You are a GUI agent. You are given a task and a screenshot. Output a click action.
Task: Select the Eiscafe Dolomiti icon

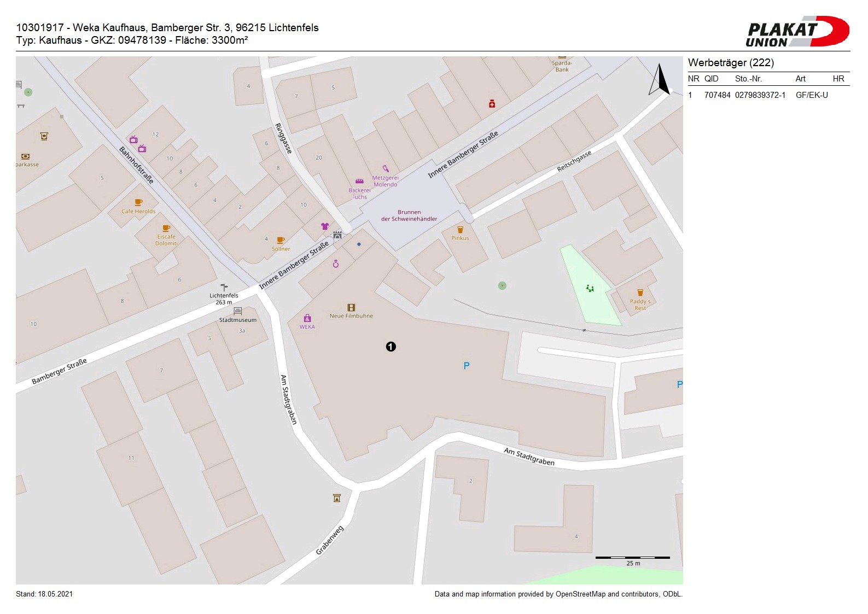coord(166,229)
